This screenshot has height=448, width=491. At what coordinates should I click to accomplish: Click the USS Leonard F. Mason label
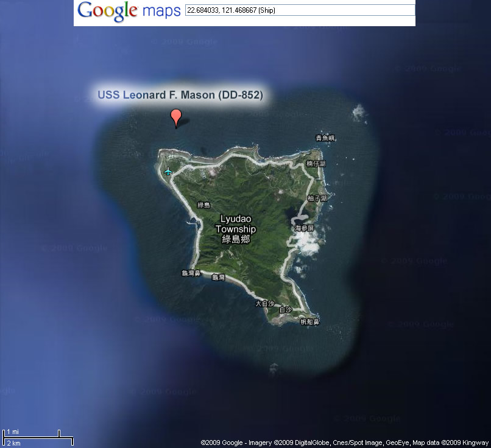180,95
